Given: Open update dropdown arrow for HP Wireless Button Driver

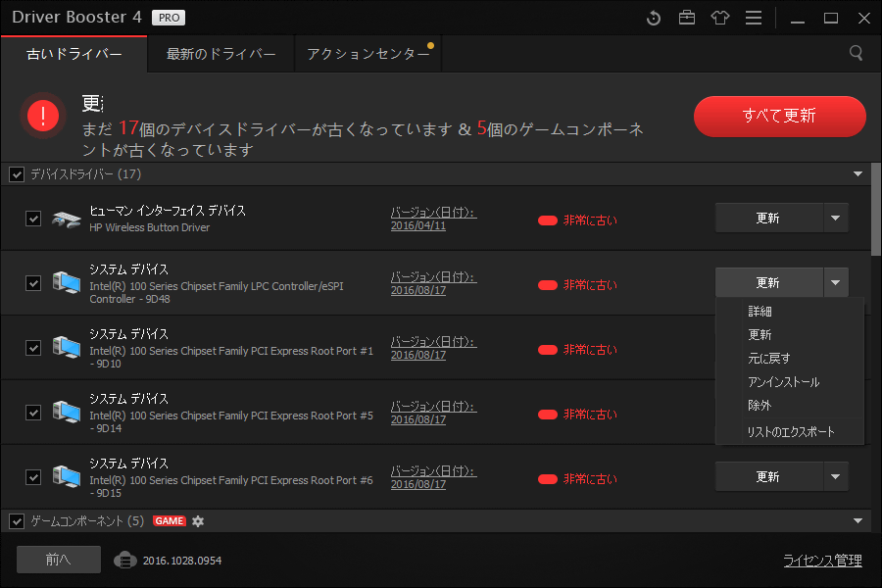Looking at the screenshot, I should pyautogui.click(x=836, y=219).
